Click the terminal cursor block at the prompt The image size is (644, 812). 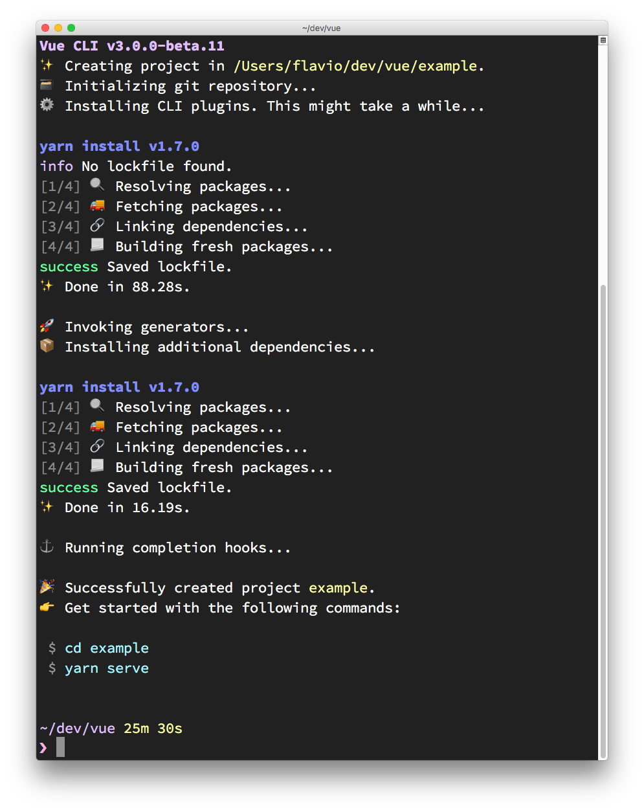tap(60, 747)
